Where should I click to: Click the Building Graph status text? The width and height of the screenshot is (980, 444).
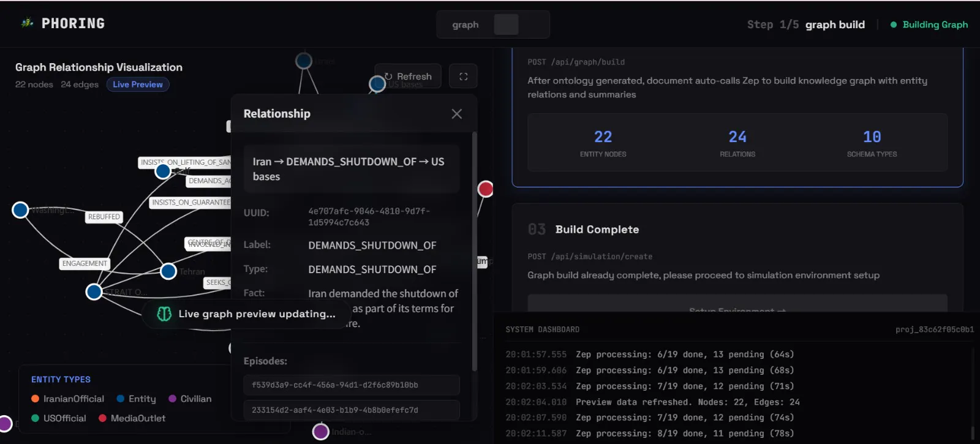pos(935,24)
